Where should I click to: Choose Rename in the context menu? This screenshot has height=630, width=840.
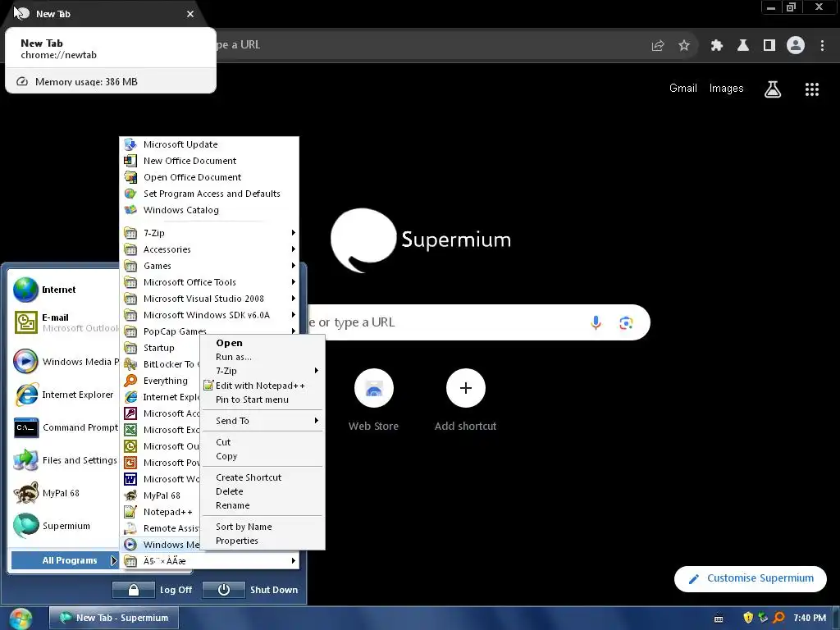click(x=262, y=505)
